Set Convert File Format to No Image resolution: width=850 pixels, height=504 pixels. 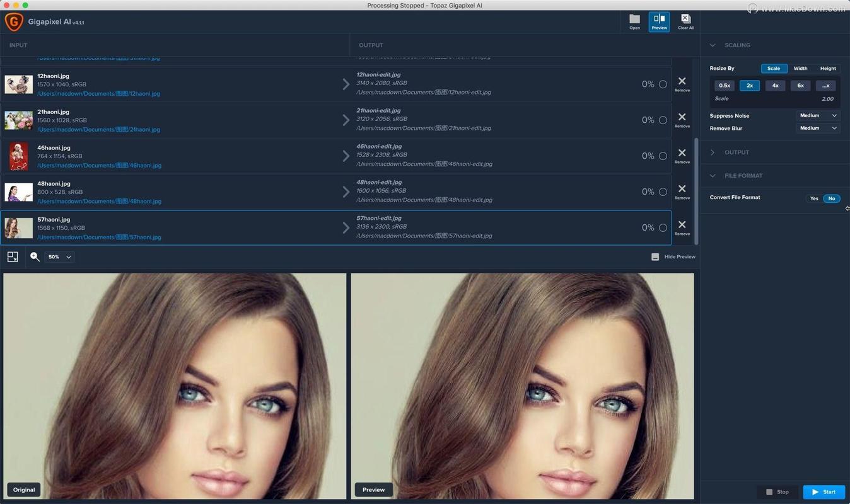tap(832, 198)
